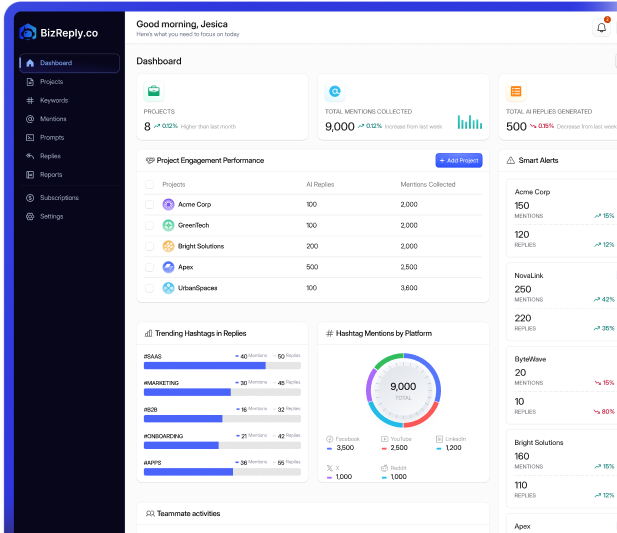
Task: Go to Subscriptions in the sidebar
Action: click(58, 198)
